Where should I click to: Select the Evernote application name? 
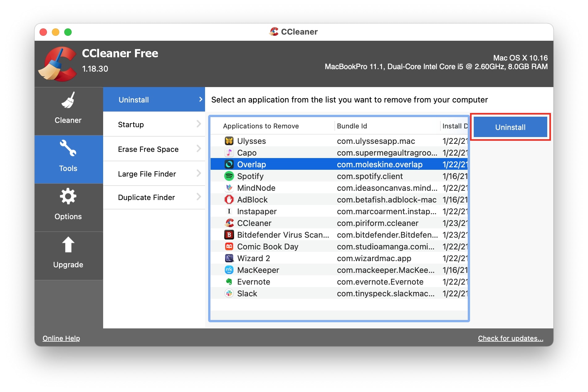pos(254,282)
